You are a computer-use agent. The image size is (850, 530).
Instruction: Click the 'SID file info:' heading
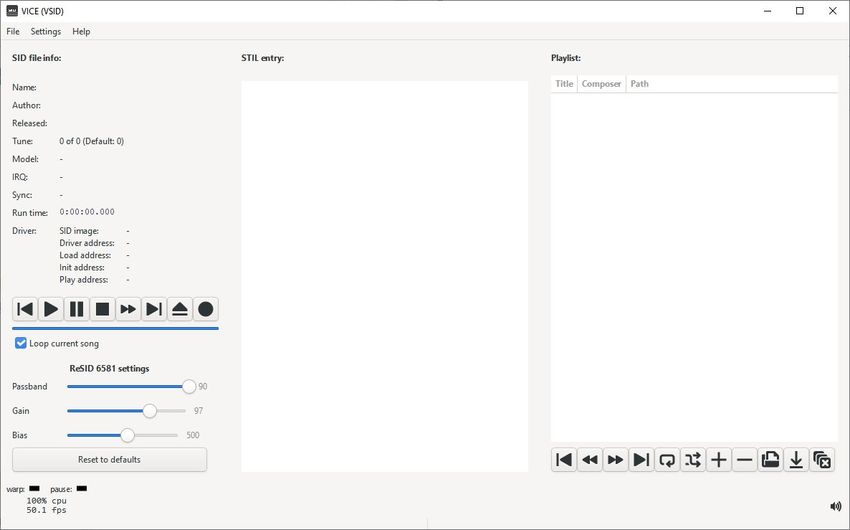(x=37, y=58)
